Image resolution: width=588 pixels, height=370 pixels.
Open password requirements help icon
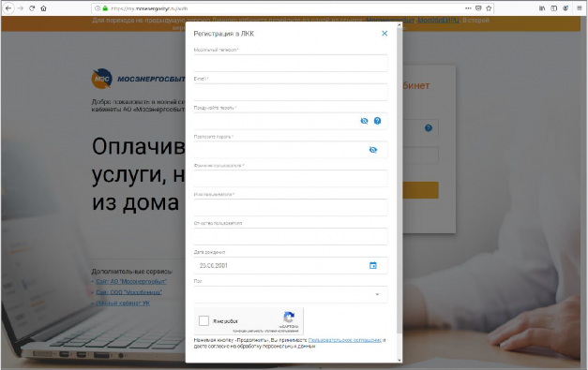[x=378, y=121]
